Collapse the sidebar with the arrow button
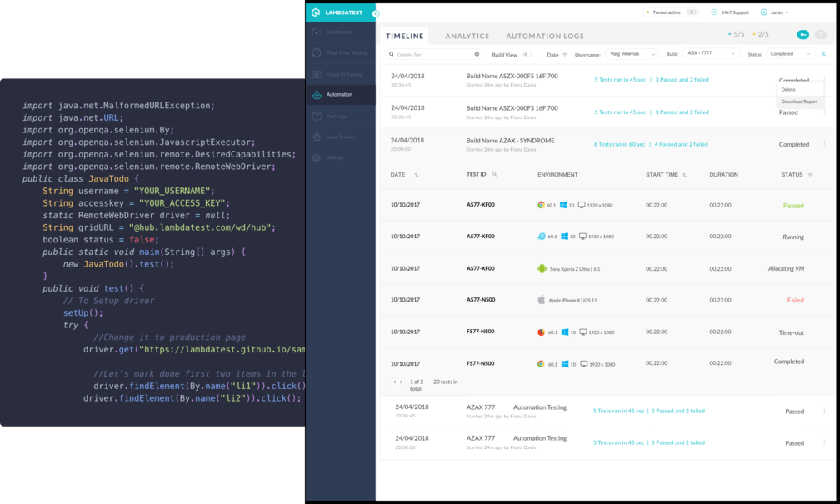The width and height of the screenshot is (840, 504). tap(375, 14)
